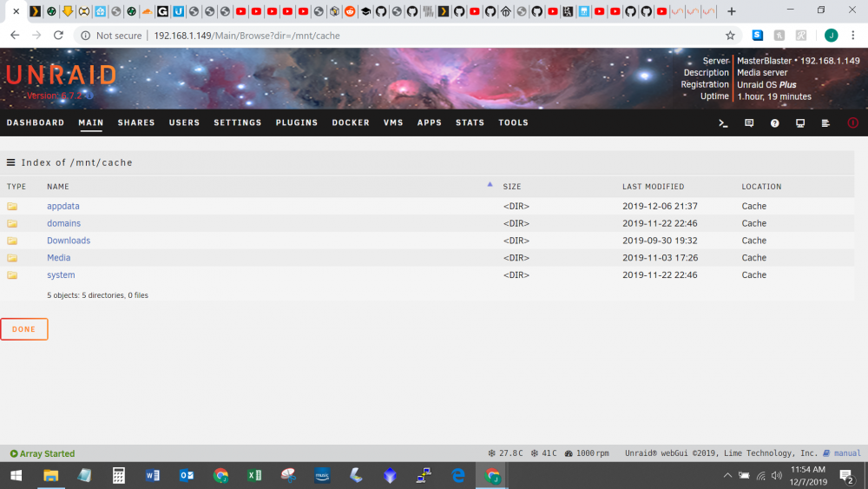Image resolution: width=868 pixels, height=489 pixels.
Task: Launch Excel from the taskbar
Action: pyautogui.click(x=254, y=475)
